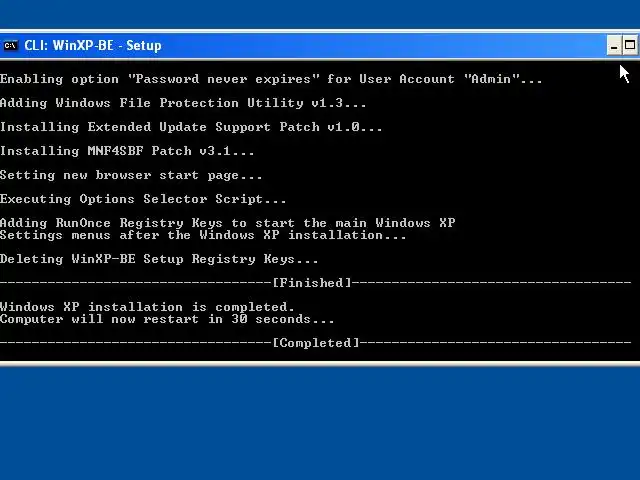Select the '[Completed]' separator label

(x=316, y=343)
